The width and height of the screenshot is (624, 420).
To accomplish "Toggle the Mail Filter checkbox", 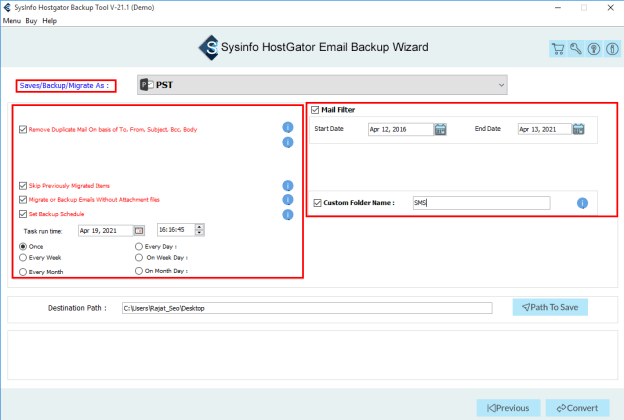I will (315, 110).
